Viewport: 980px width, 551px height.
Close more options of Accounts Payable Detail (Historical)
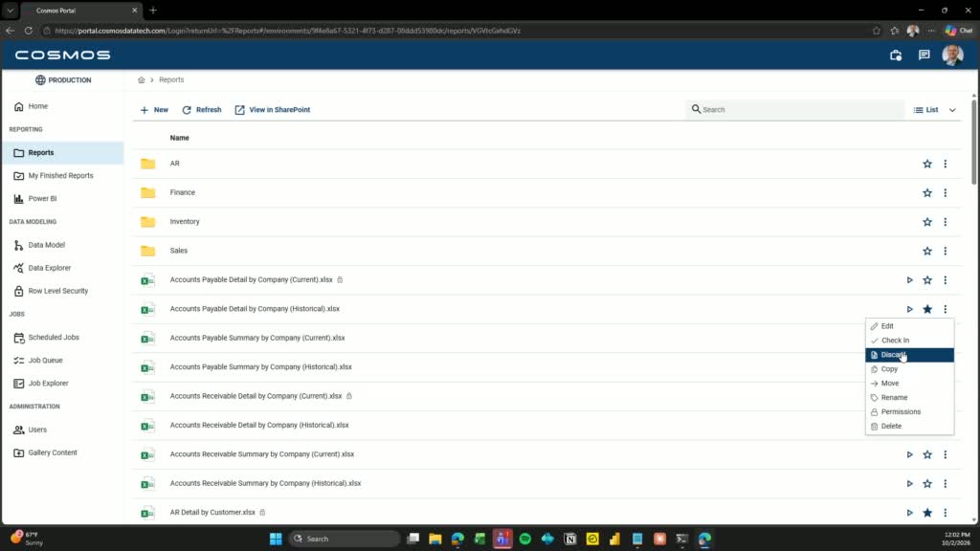point(945,309)
